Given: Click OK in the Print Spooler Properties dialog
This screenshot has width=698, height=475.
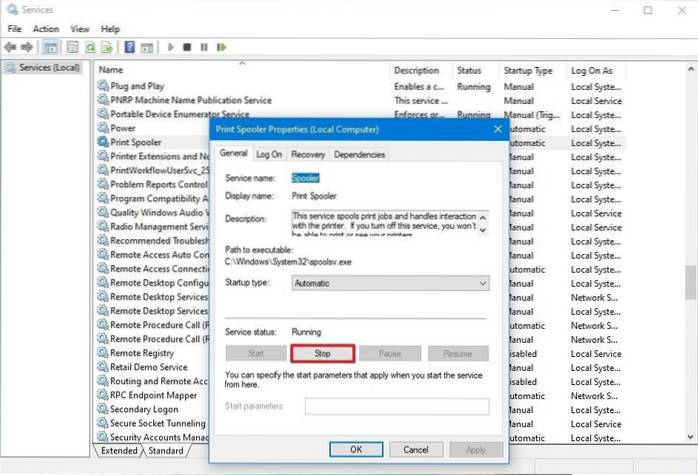Looking at the screenshot, I should pyautogui.click(x=355, y=450).
